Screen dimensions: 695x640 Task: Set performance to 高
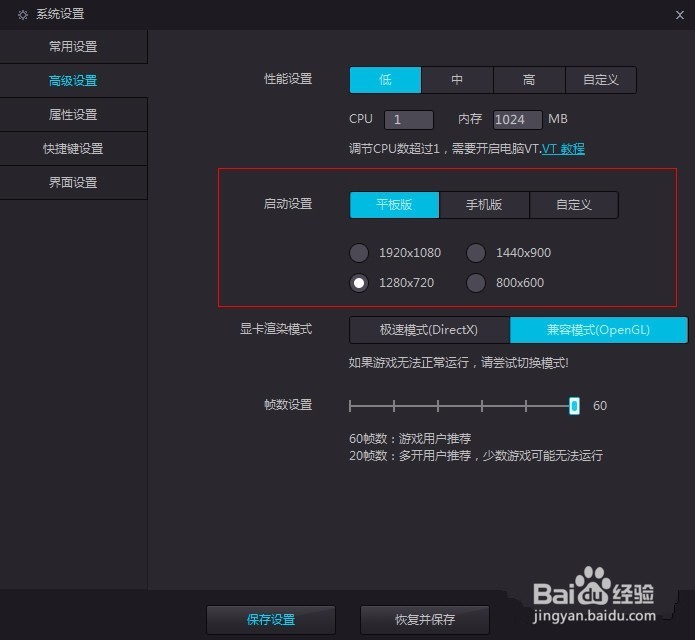pyautogui.click(x=529, y=80)
